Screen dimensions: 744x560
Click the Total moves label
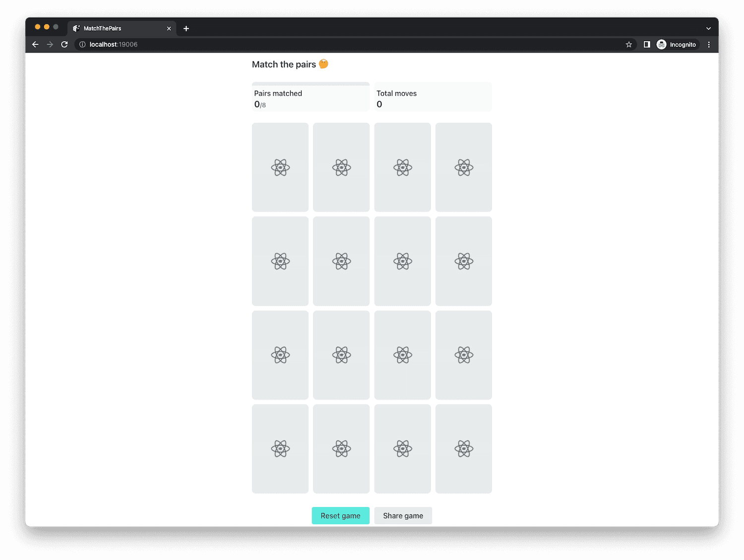tap(397, 93)
